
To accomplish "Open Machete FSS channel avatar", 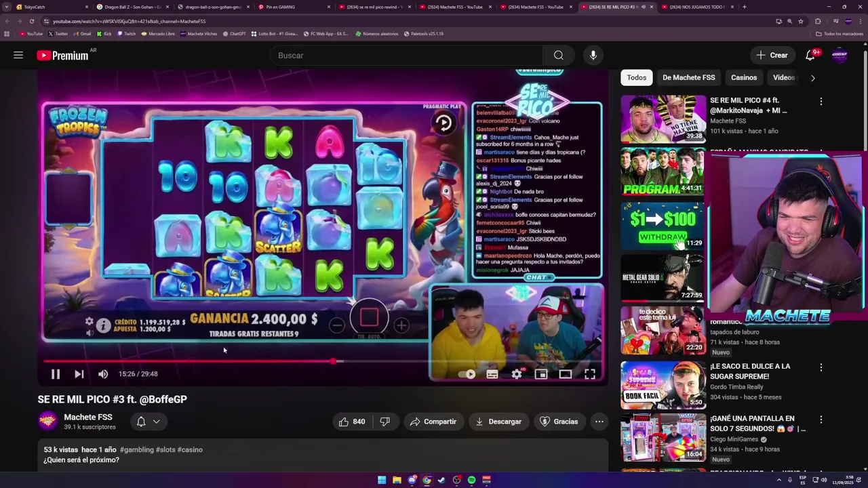I will tap(47, 422).
